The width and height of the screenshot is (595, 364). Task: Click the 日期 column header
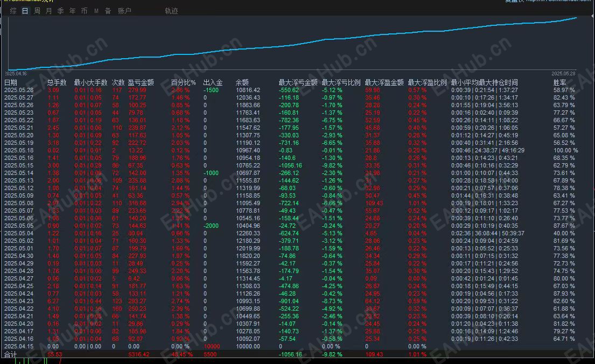(11, 82)
